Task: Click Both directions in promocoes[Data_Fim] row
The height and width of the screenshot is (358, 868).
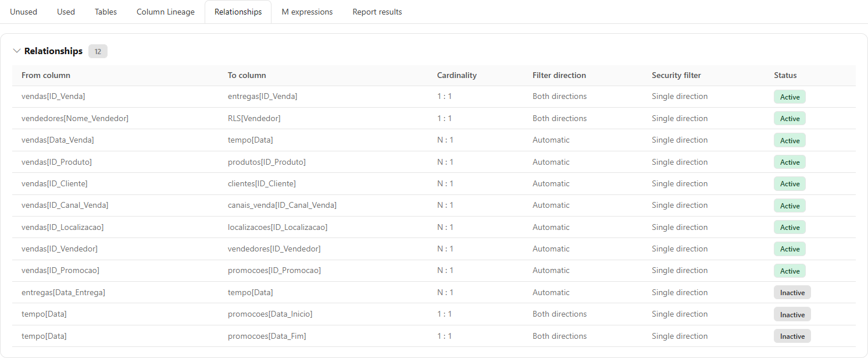Action: 559,336
